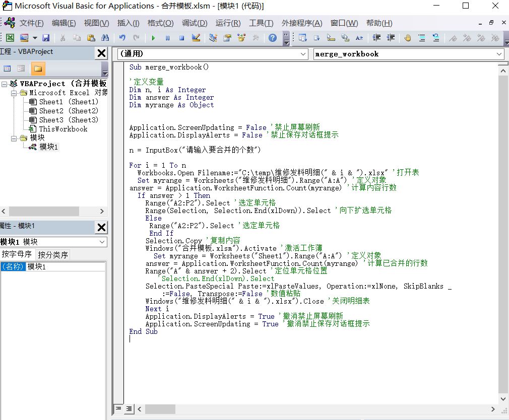
Task: Select ThisWorkbook in the project tree
Action: pos(63,129)
